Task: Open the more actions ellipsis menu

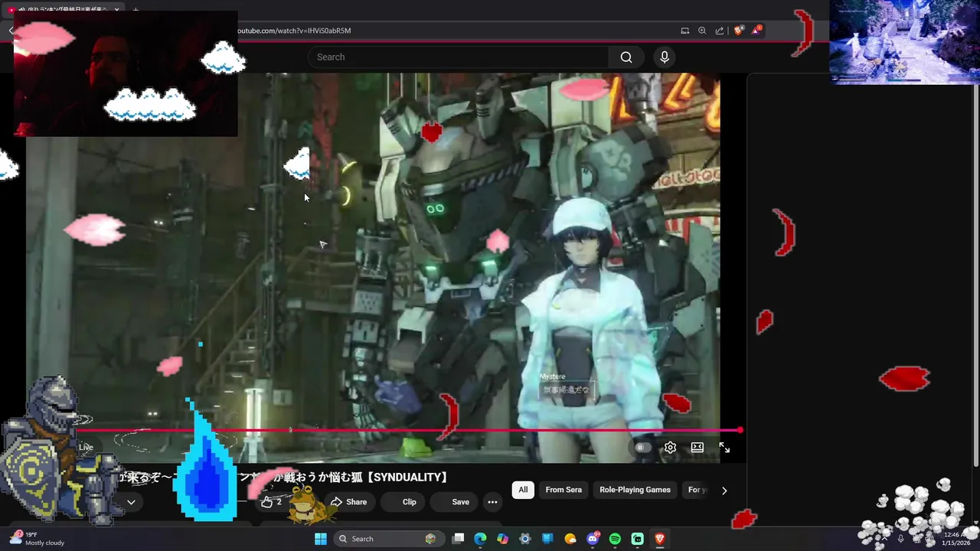Action: [x=493, y=502]
